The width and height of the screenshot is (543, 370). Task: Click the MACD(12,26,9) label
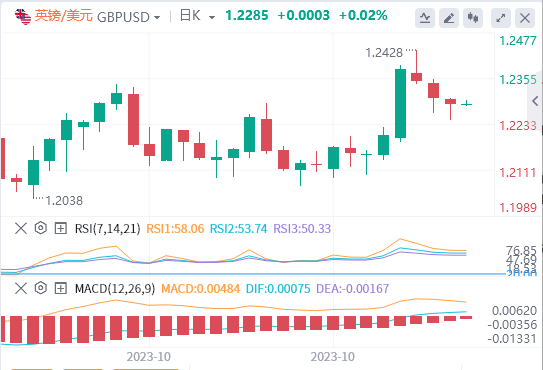pyautogui.click(x=115, y=289)
